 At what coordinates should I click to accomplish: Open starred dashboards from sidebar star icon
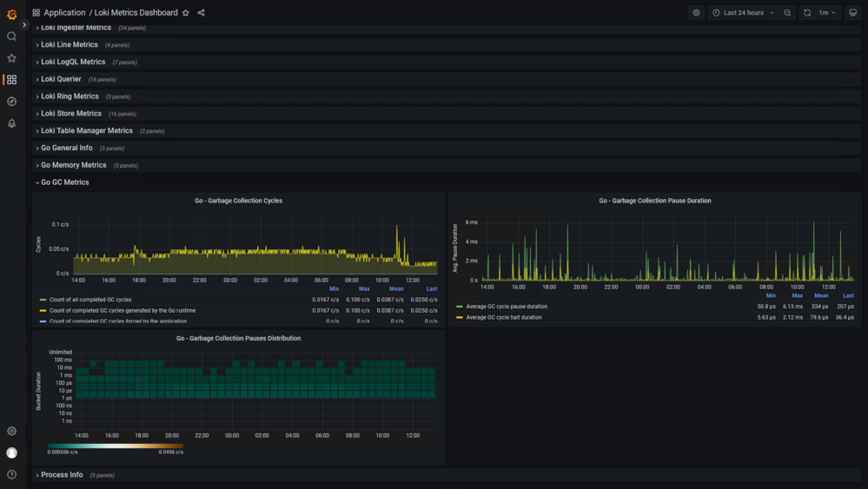click(x=11, y=58)
